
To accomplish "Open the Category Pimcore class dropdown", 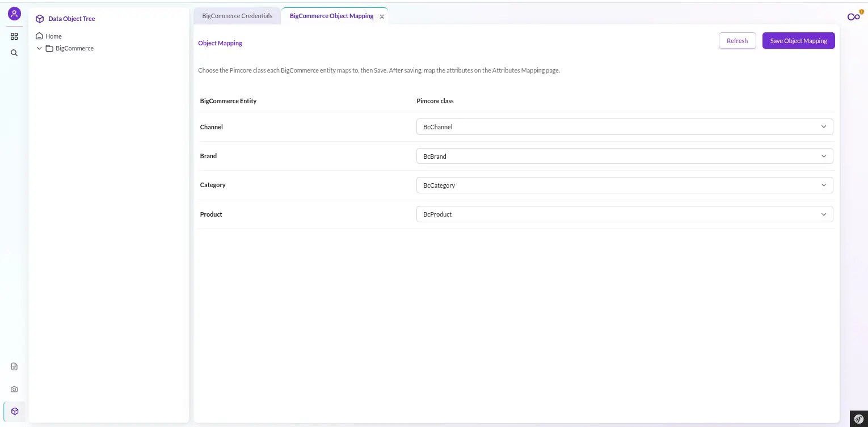I will (x=625, y=185).
